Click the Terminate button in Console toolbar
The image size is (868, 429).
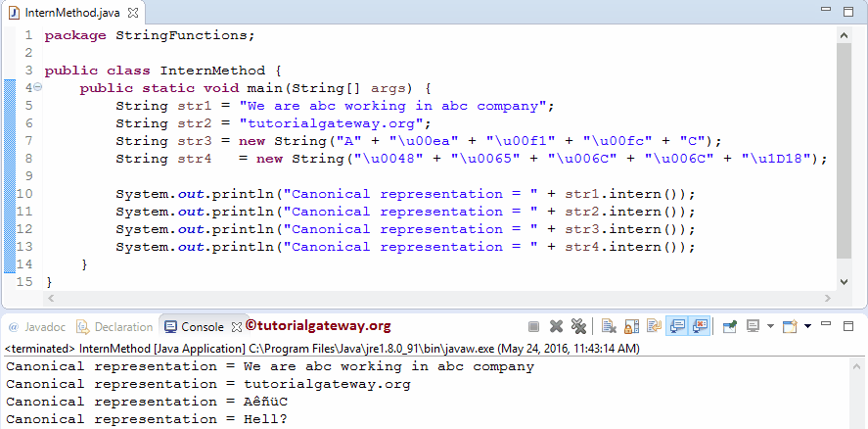[533, 326]
